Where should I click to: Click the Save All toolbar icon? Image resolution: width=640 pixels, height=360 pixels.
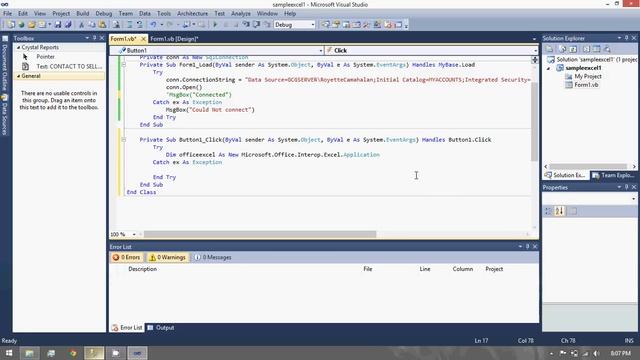[68, 25]
